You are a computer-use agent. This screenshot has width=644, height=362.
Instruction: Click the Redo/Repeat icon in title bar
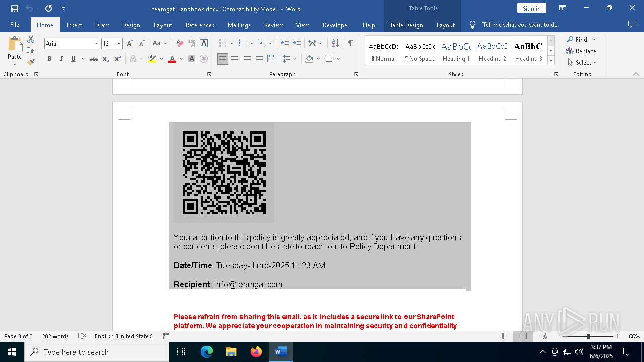(48, 9)
